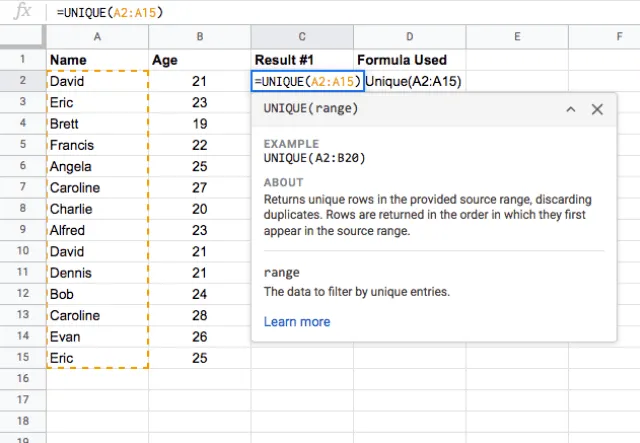Viewport: 640px width, 443px height.
Task: Select Caroline in row 13
Action: [x=98, y=315]
